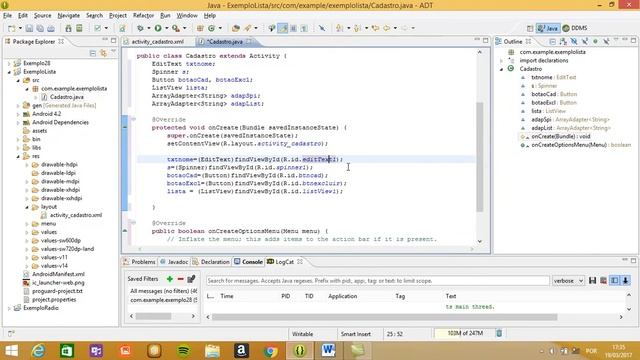This screenshot has width=640, height=360.
Task: Click green plus to add LogCat filter
Action: pyautogui.click(x=170, y=279)
